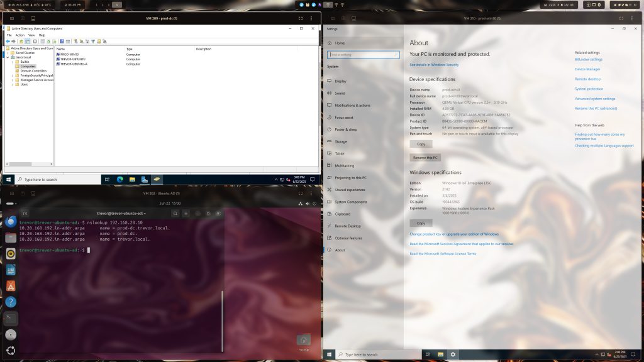Screen dimensions: 644x362
Task: Show hidden tray icons on the prod-win10 taskbar
Action: [x=597, y=354]
